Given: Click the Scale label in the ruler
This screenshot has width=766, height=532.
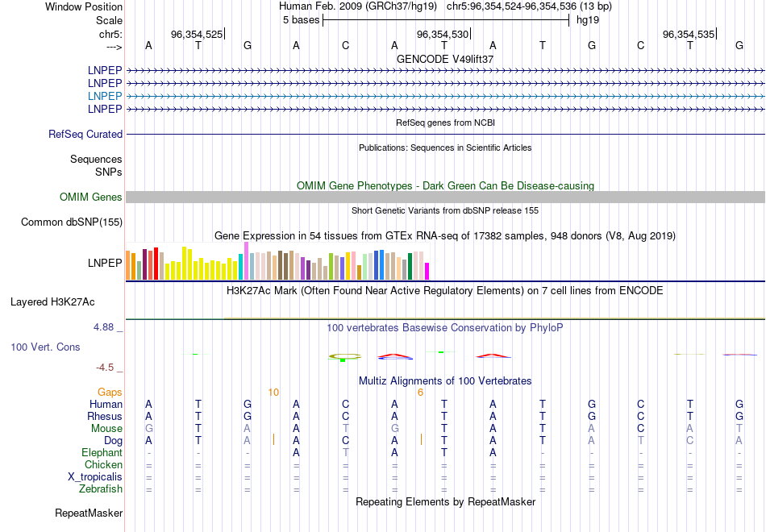Looking at the screenshot, I should [109, 20].
